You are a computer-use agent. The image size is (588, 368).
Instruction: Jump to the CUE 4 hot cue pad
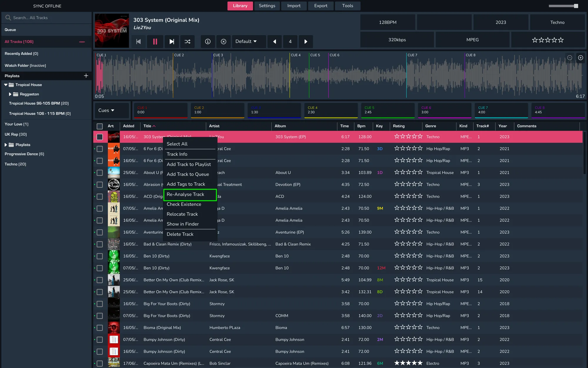pyautogui.click(x=330, y=110)
